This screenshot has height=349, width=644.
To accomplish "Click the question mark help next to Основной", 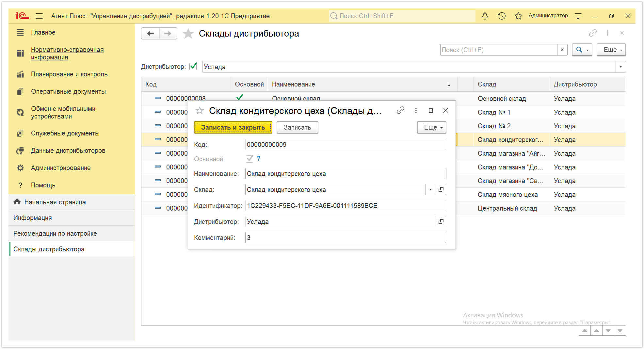I will [259, 159].
